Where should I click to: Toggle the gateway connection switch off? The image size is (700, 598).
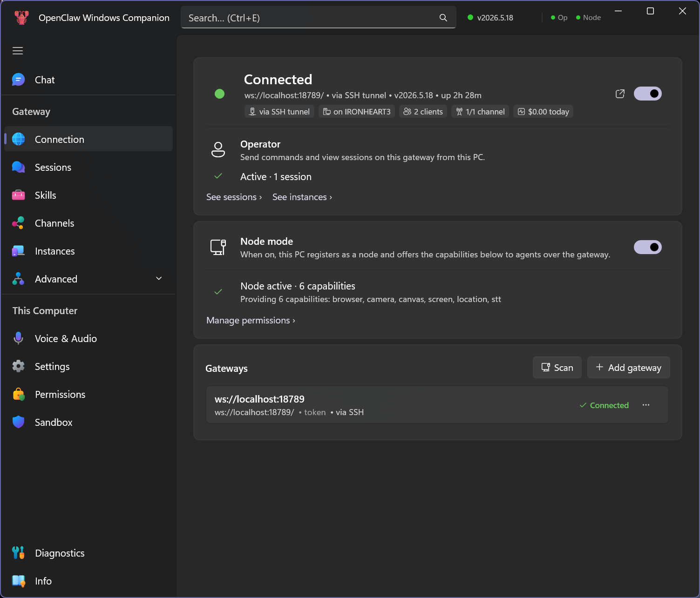tap(647, 94)
